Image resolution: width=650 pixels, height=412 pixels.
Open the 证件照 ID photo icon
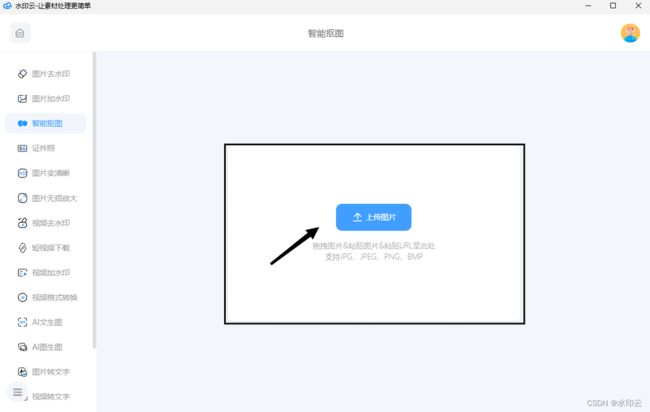(22, 148)
